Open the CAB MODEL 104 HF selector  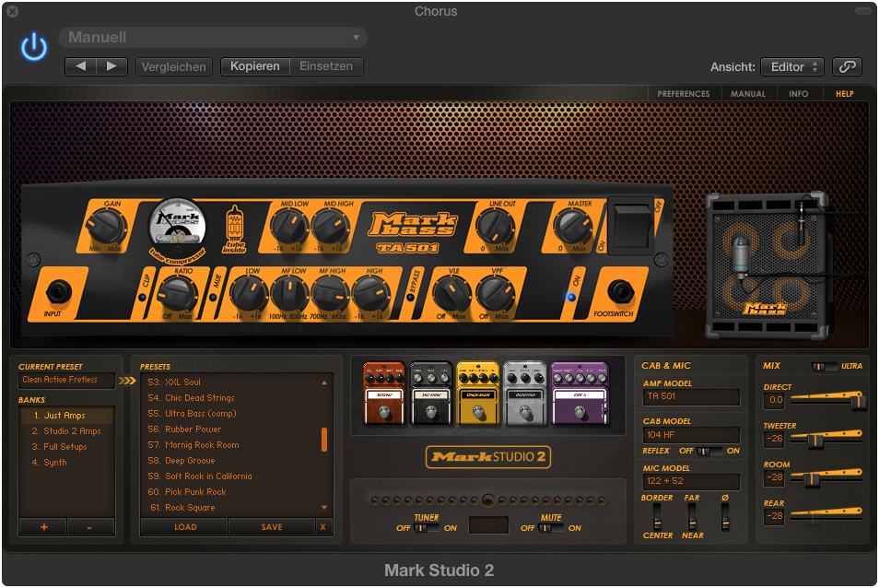pos(691,435)
